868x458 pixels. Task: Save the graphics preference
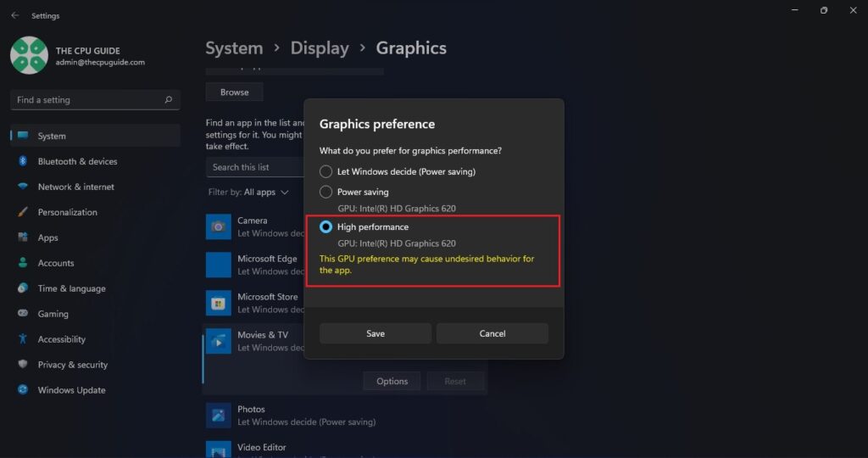[376, 333]
